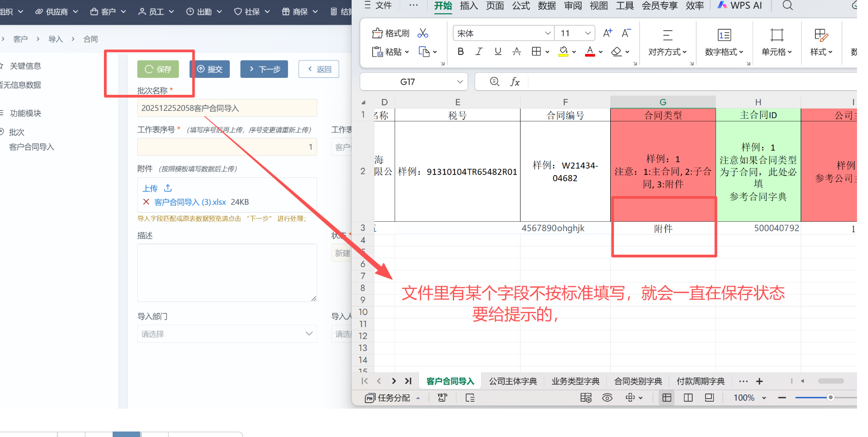Click the increase font size icon
This screenshot has height=437, width=868.
(x=608, y=33)
